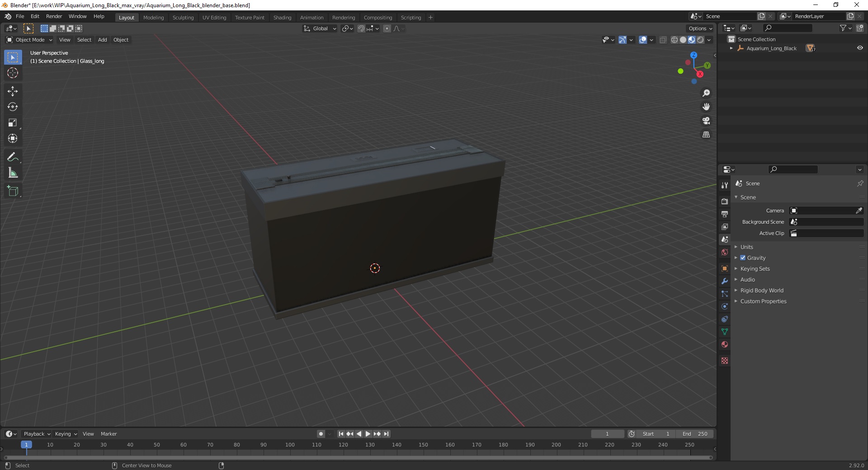Expand the Rigid Body World panel
This screenshot has width=868, height=470.
[761, 290]
